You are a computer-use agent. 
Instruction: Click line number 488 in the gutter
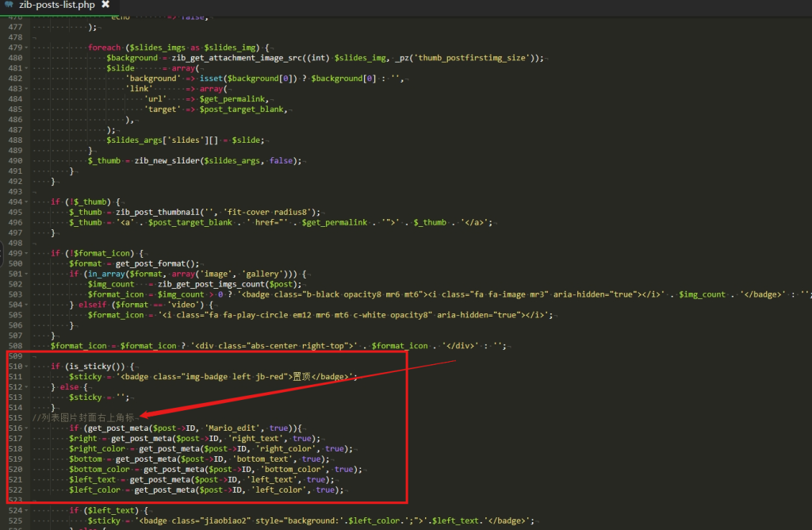pyautogui.click(x=15, y=140)
